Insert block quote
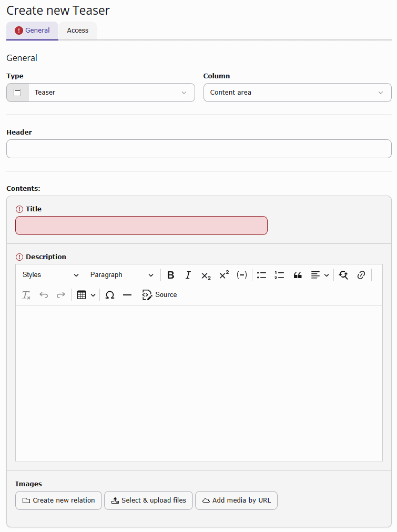 click(x=298, y=275)
